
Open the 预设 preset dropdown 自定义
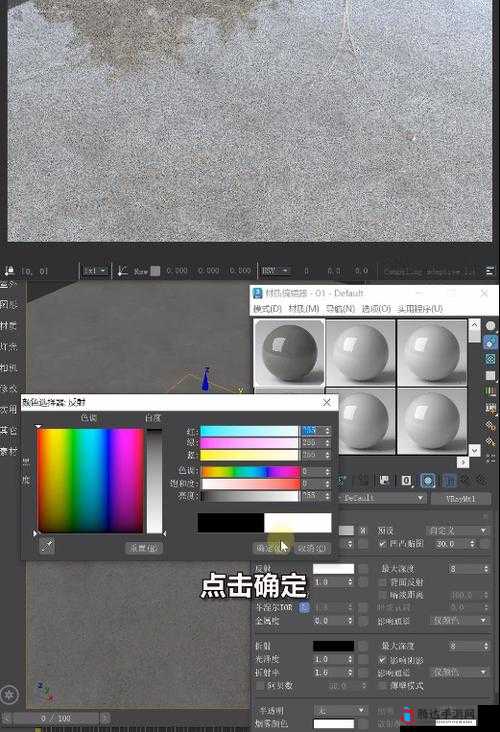point(457,531)
